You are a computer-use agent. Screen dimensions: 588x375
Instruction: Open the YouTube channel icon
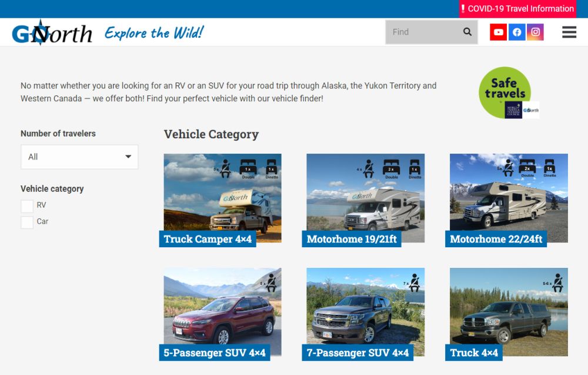tap(498, 32)
